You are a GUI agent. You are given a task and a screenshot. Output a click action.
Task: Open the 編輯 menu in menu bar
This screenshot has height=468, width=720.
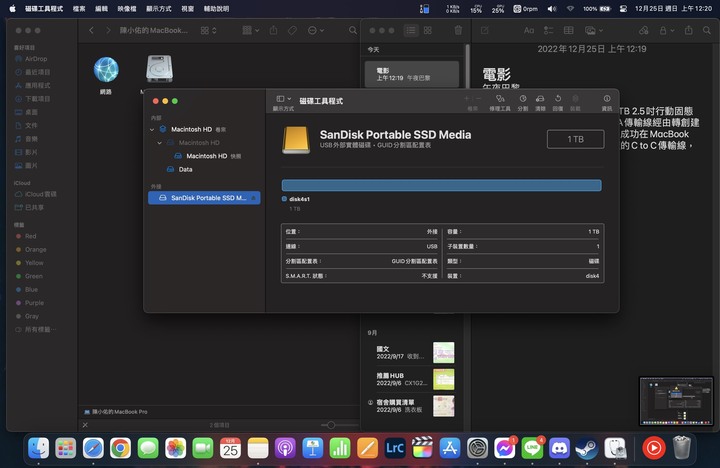coord(101,9)
